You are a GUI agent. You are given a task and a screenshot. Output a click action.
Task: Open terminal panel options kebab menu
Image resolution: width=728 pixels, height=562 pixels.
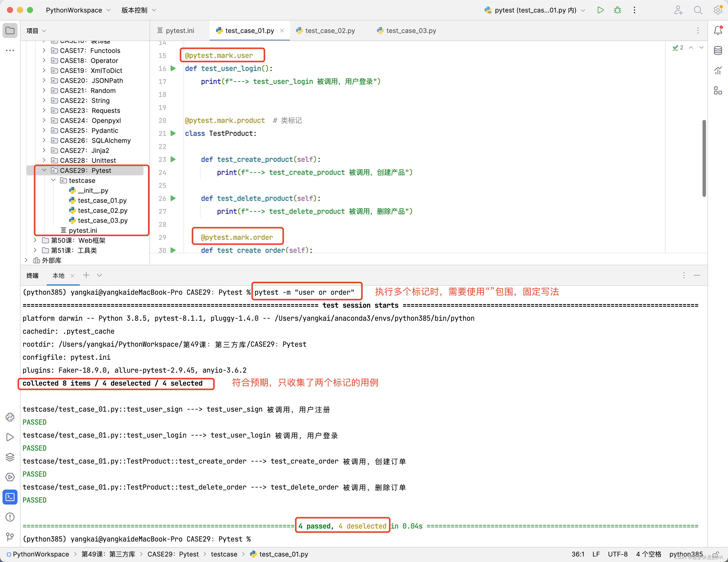(x=684, y=275)
